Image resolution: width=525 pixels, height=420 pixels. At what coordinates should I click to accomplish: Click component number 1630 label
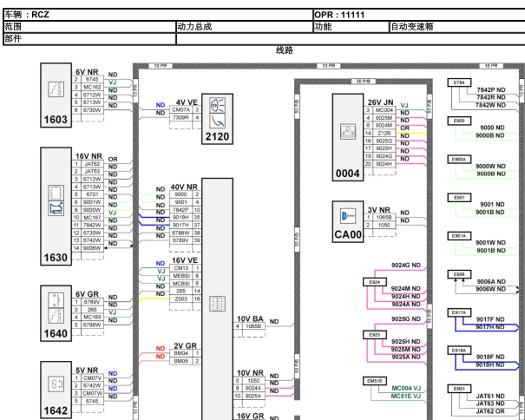tap(56, 258)
